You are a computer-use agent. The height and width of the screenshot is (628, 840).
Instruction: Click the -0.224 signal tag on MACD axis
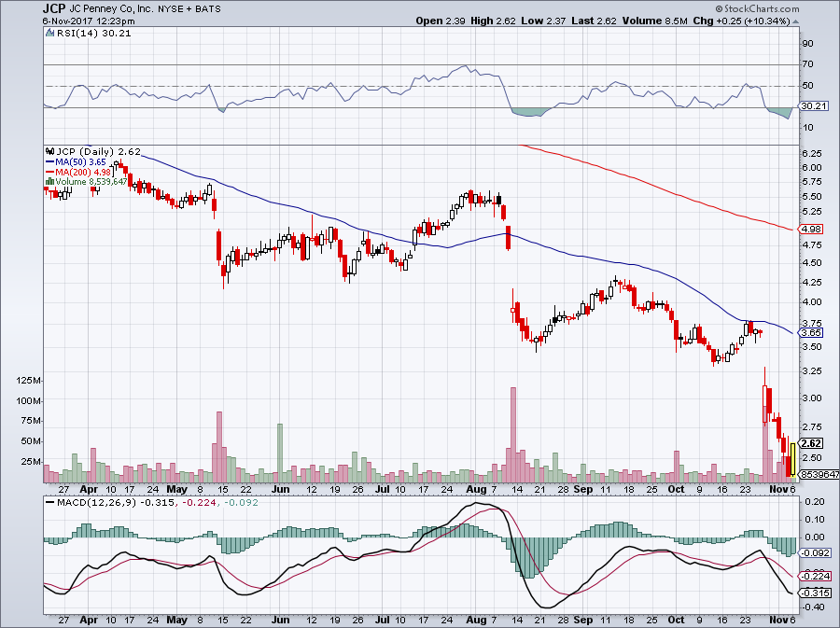(x=815, y=576)
